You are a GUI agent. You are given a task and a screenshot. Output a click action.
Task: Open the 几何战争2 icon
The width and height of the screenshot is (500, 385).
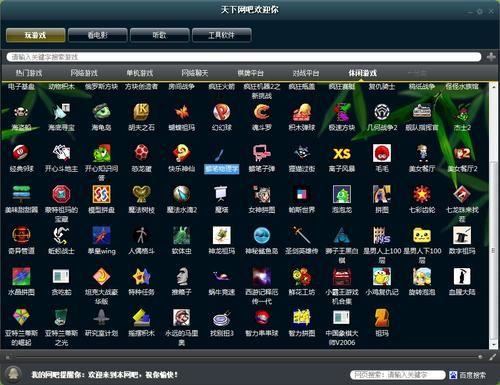(x=382, y=112)
